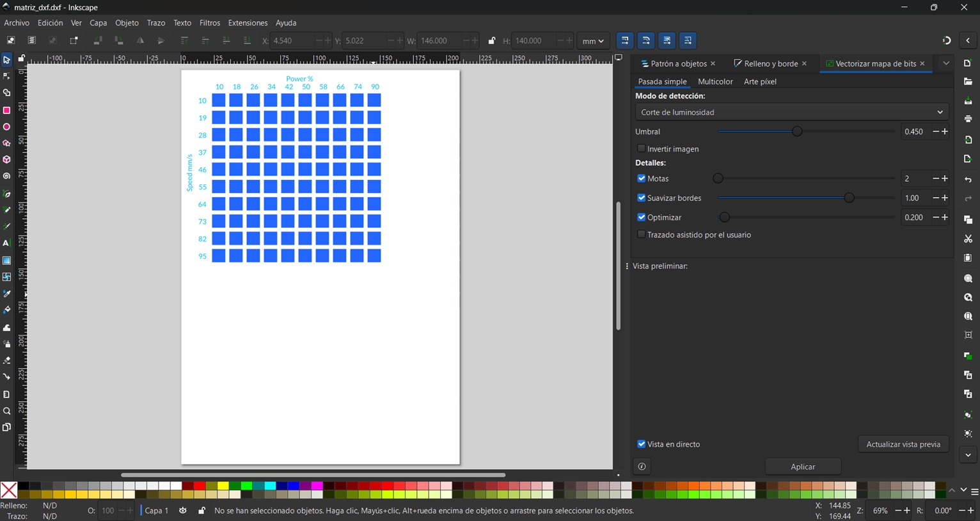Uncheck the Suavizar bordes option
The width and height of the screenshot is (980, 521).
click(x=641, y=198)
